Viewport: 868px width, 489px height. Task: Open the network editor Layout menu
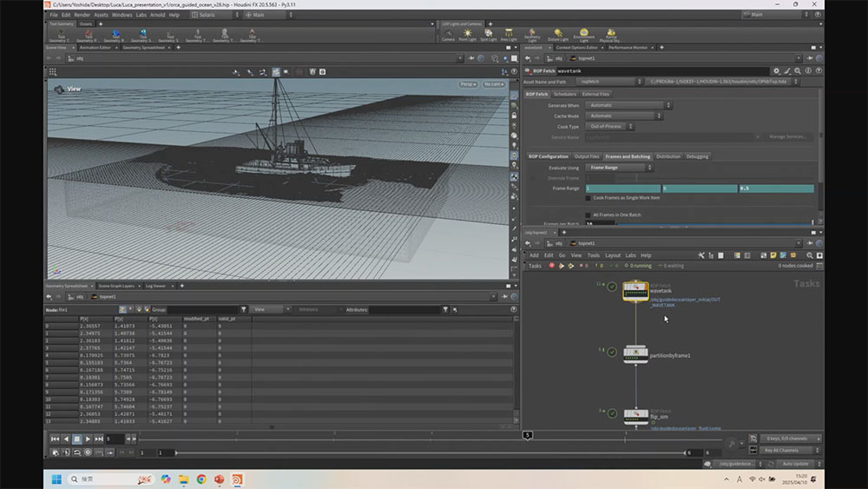click(613, 255)
